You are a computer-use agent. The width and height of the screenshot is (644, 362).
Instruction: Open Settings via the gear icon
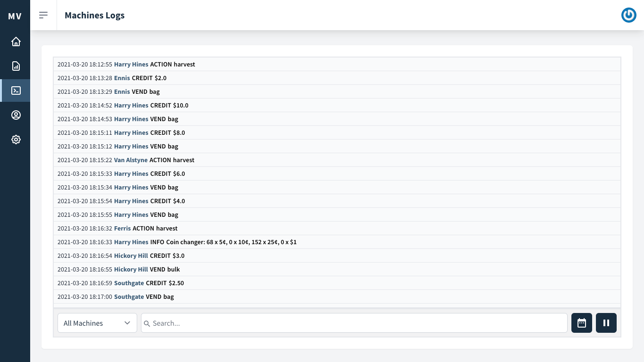16,140
